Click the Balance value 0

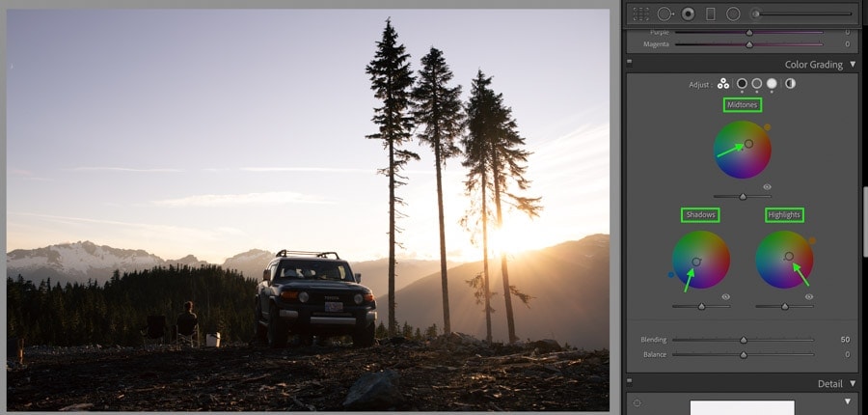[x=848, y=354]
